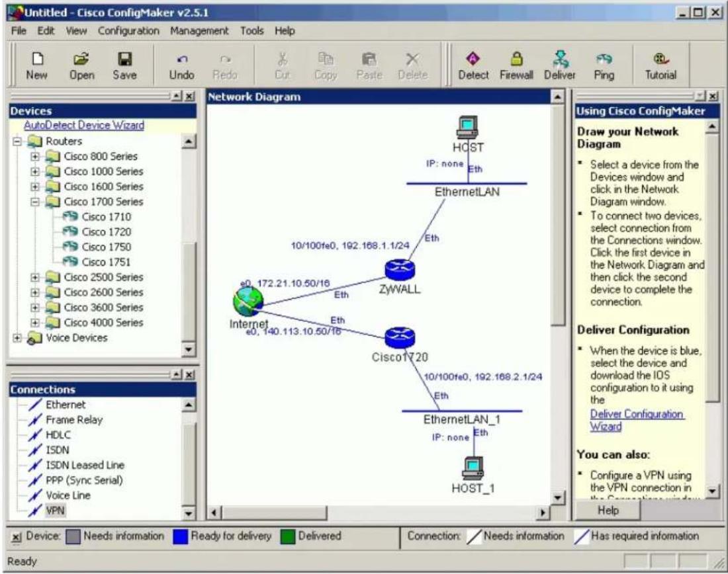Image resolution: width=728 pixels, height=574 pixels.
Task: Pick the HDLC connection type
Action: [x=49, y=434]
